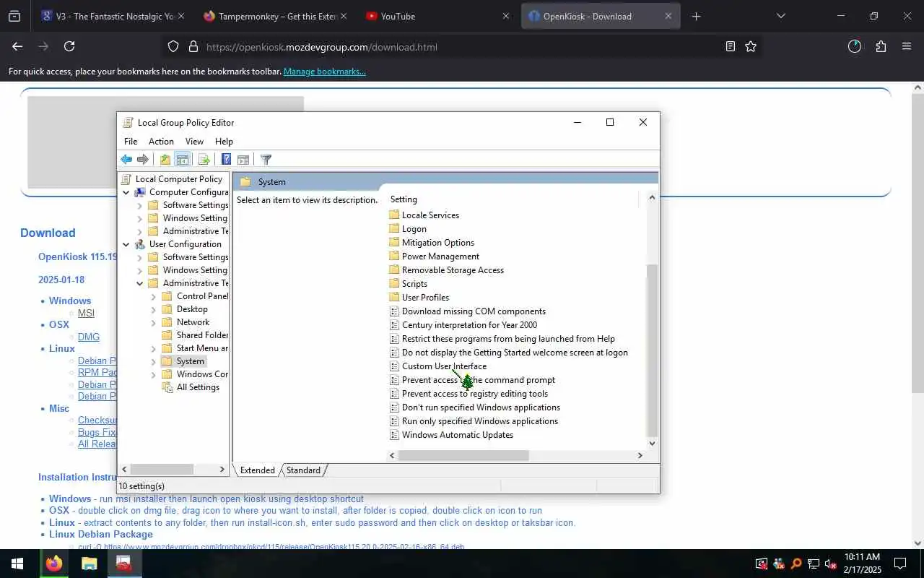Viewport: 924px width, 578px height.
Task: Expand the System tree node arrow
Action: tap(154, 361)
